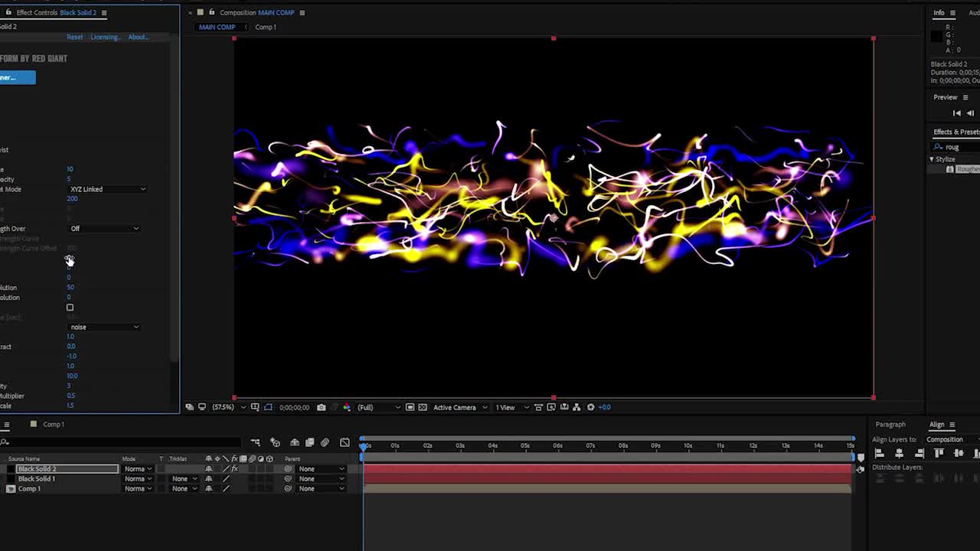Open the resolution dropdown showing Full
Image resolution: width=980 pixels, height=551 pixels.
pos(379,407)
